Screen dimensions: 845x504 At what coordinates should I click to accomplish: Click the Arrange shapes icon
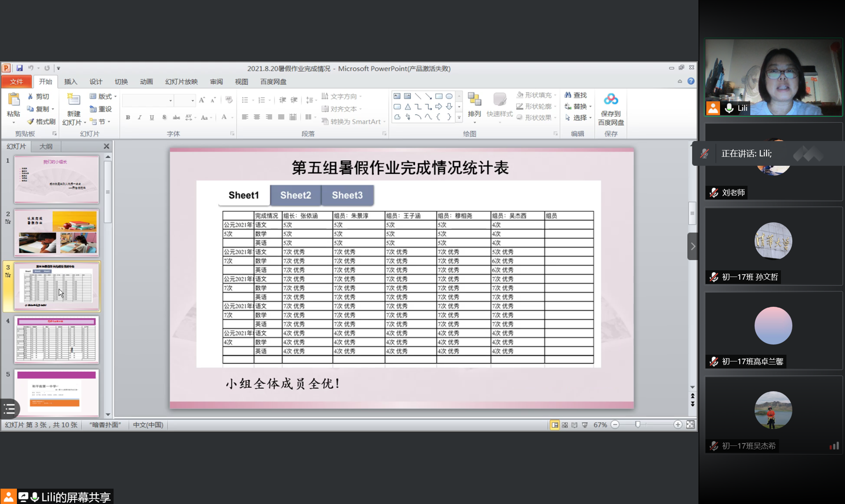click(474, 100)
